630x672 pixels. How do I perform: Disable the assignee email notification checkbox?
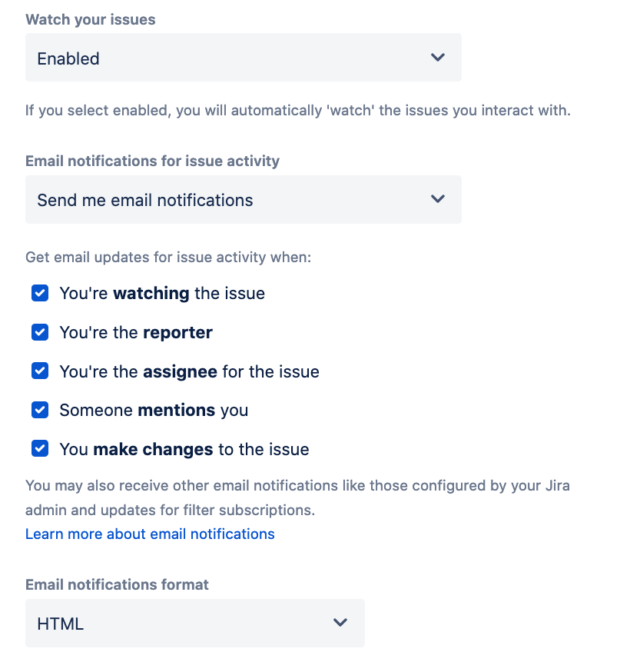tap(40, 371)
